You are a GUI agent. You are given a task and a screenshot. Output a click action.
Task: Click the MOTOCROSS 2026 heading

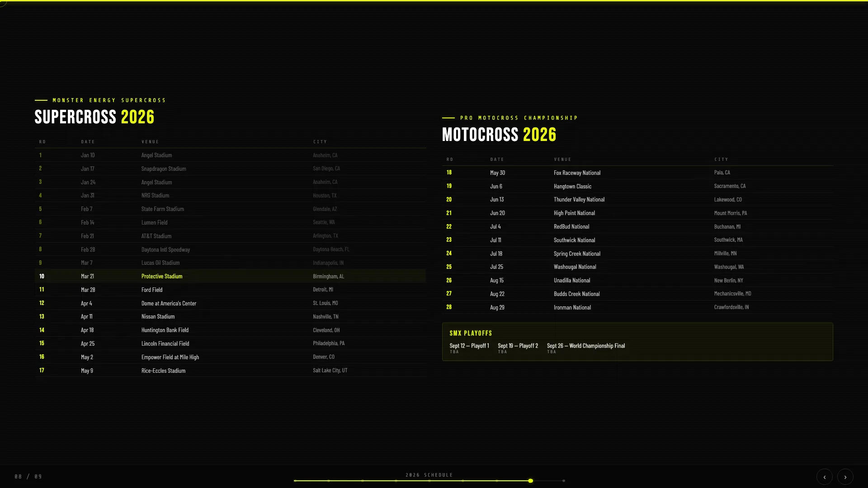pos(499,134)
